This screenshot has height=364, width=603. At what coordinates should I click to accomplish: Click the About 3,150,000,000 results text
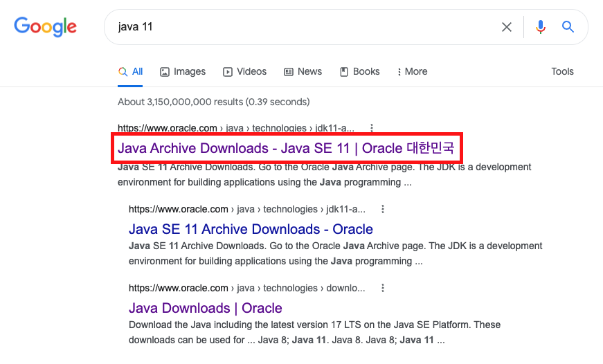[x=214, y=102]
